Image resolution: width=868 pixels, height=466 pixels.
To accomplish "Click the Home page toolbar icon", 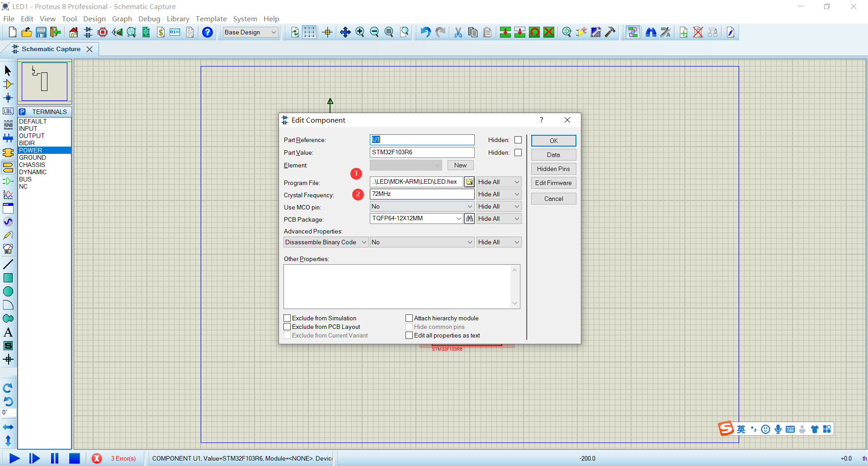I will [x=73, y=32].
